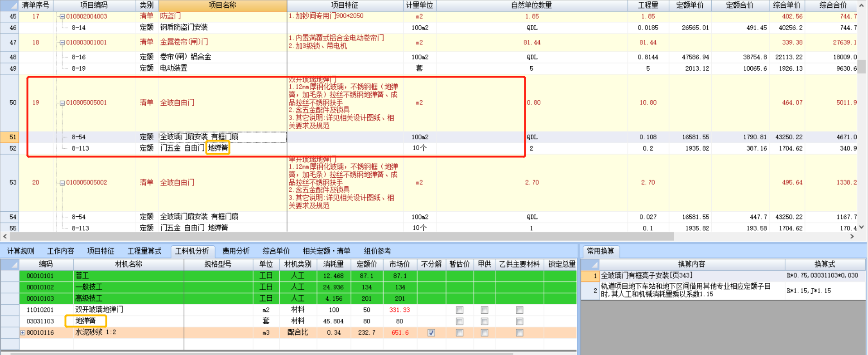Select the 卷帘(闸) 铝合金 quota row
Viewport: 868px width, 355px height.
185,57
